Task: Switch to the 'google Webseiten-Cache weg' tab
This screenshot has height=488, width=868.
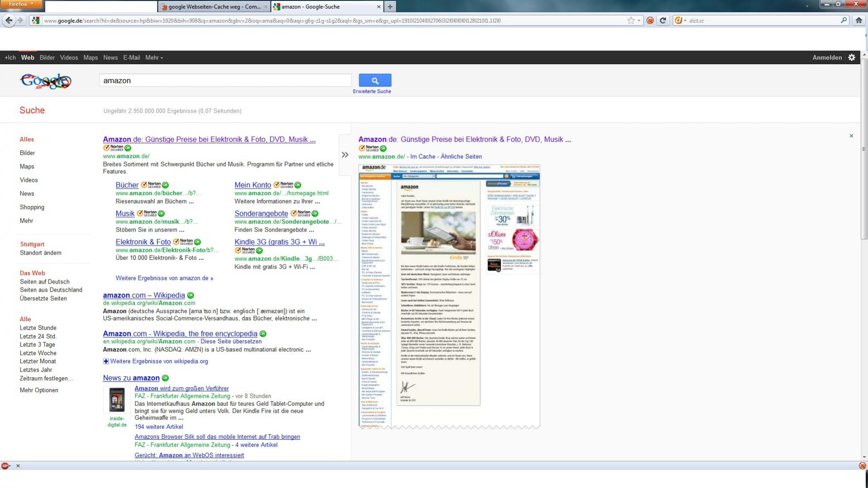Action: point(214,6)
